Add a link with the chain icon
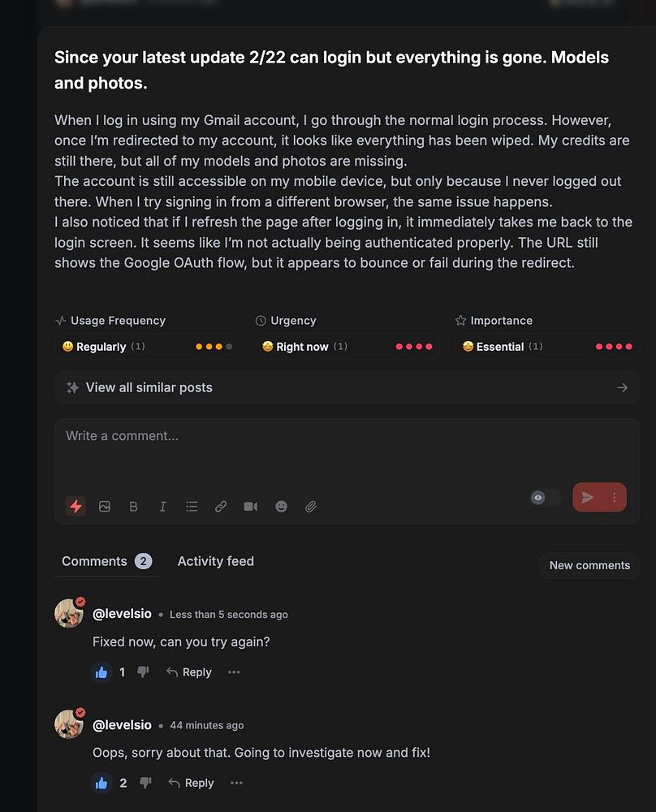 (x=221, y=507)
